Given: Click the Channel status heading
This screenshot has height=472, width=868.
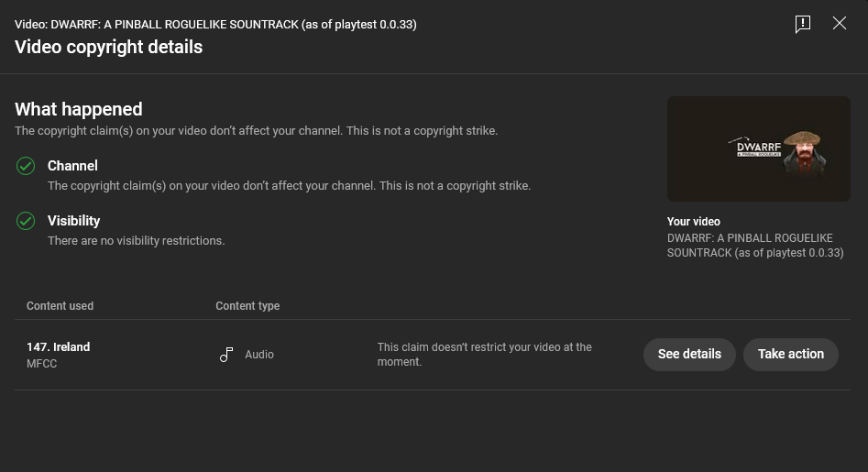Looking at the screenshot, I should pos(72,166).
